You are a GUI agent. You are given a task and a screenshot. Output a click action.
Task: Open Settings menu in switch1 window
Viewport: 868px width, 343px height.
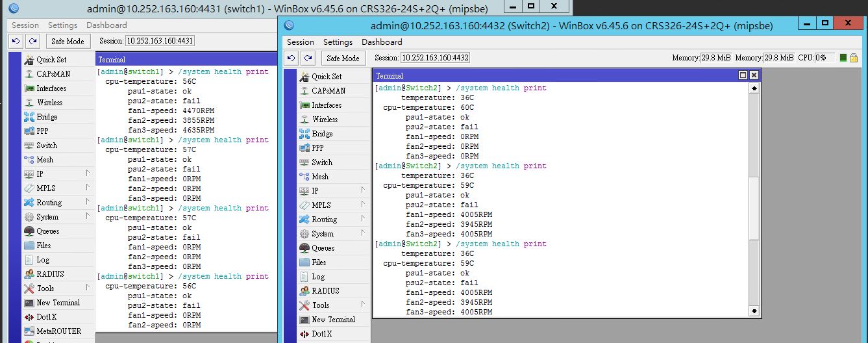63,25
